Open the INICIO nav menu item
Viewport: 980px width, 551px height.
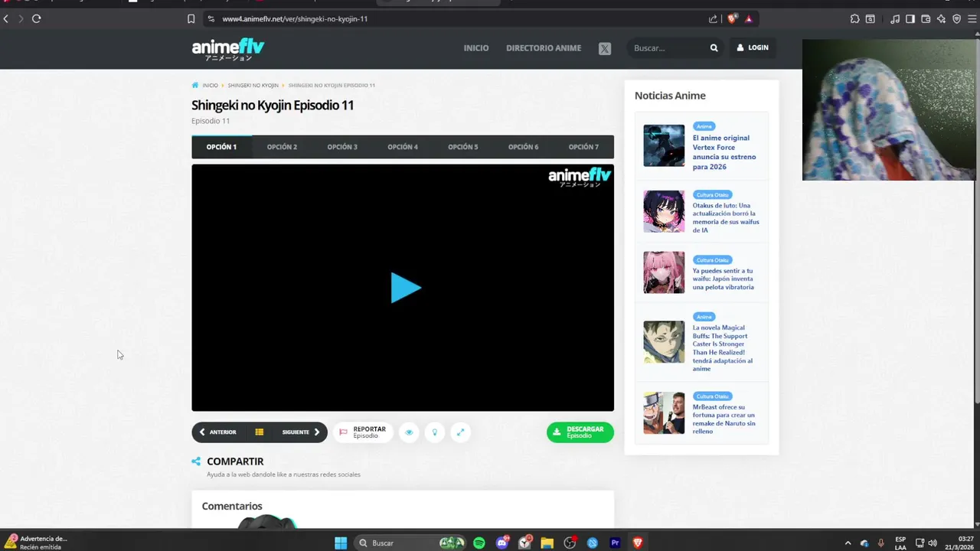[476, 48]
